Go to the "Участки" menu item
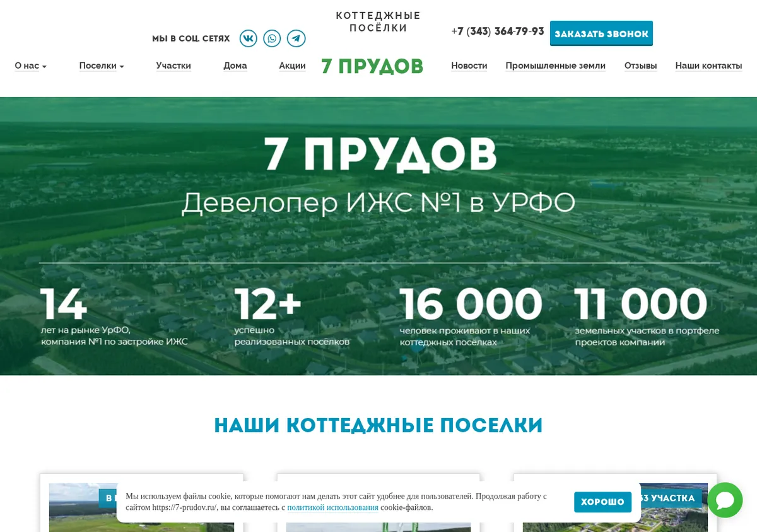Viewport: 757px width, 532px height. 173,66
